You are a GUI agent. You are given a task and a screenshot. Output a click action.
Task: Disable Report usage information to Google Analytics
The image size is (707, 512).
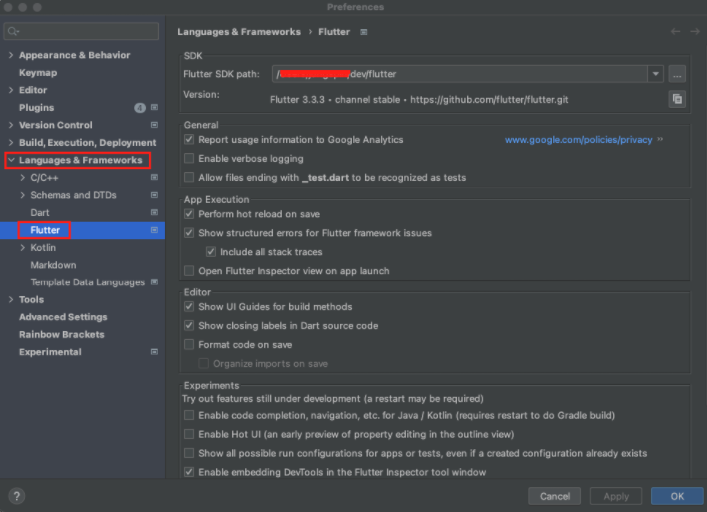pos(189,140)
